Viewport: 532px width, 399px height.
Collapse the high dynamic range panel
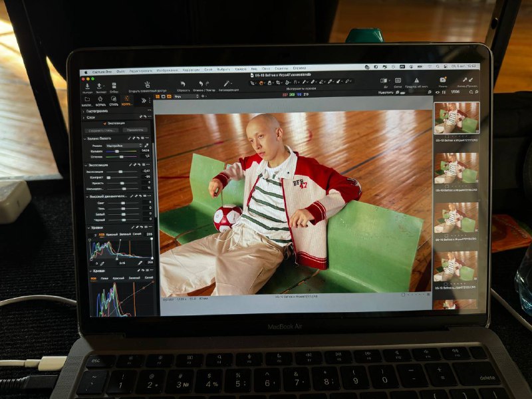pos(87,197)
